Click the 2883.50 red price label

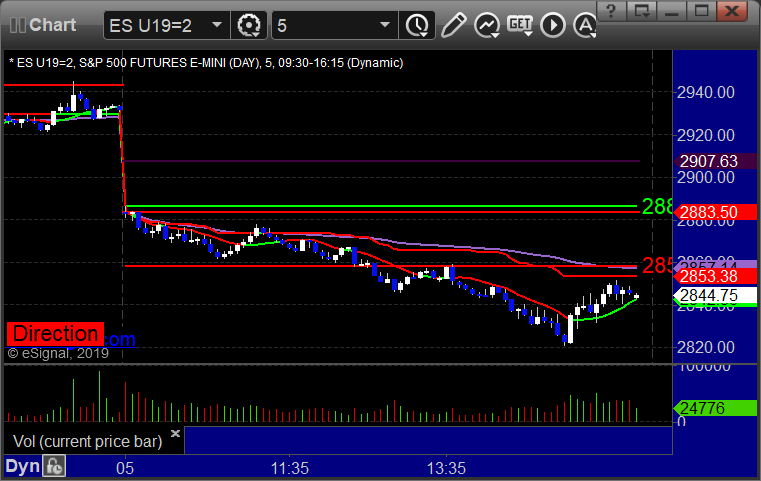(708, 212)
